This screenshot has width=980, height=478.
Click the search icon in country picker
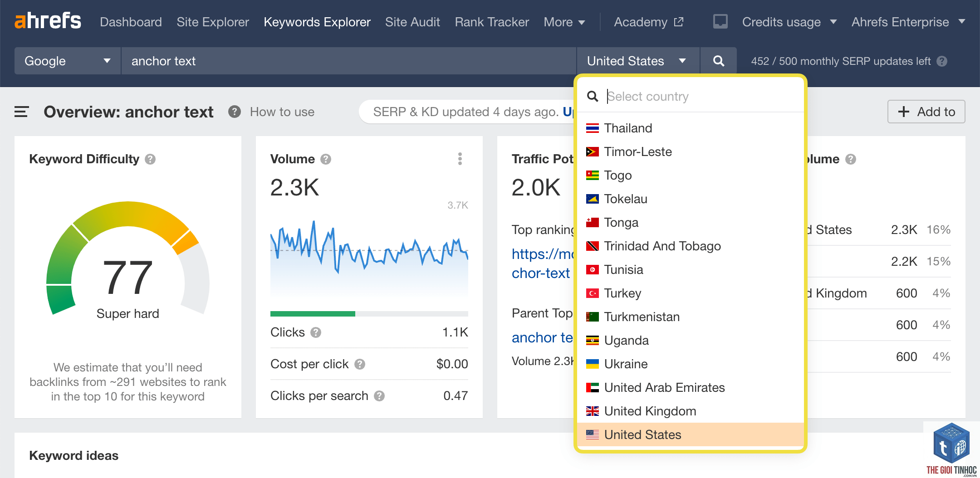(592, 96)
